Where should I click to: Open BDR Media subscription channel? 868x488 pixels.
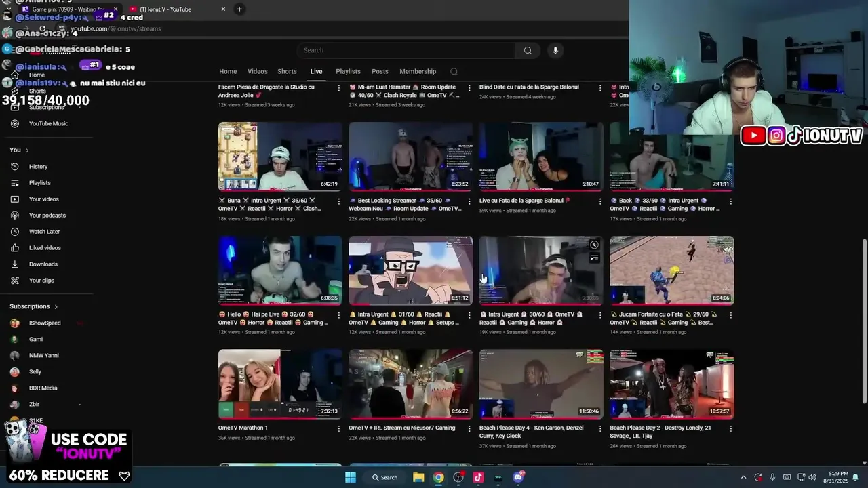[43, 388]
